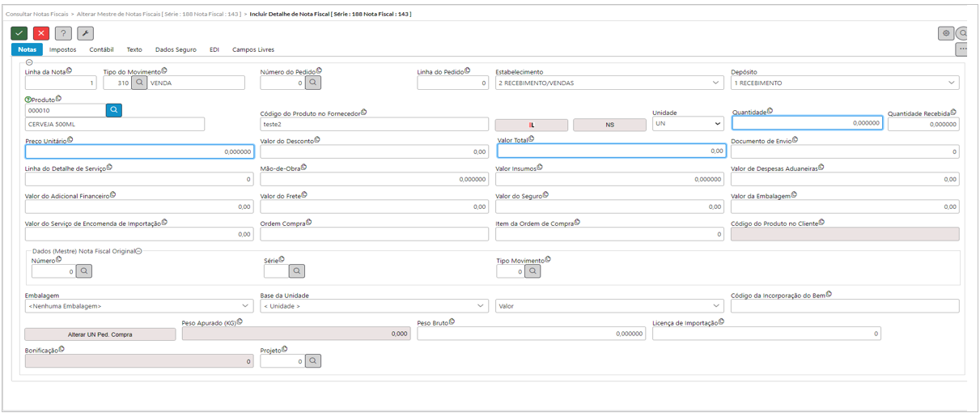Search Série with magnifier icon
Screen dimensions: 980x413
[297, 271]
